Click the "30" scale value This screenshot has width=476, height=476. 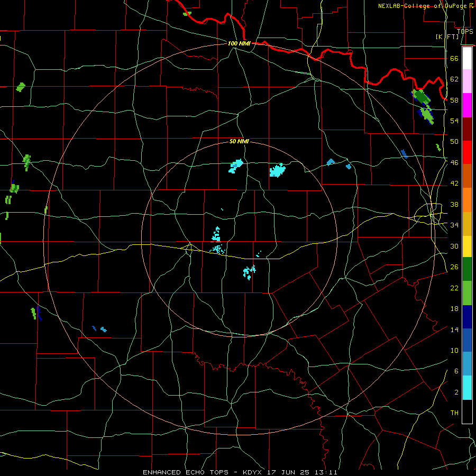click(454, 246)
